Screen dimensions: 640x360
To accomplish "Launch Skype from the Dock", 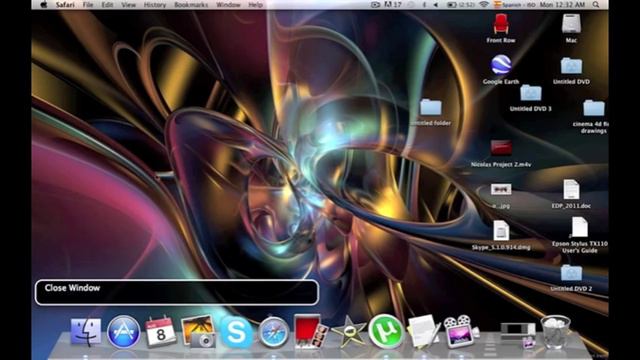I will point(236,332).
